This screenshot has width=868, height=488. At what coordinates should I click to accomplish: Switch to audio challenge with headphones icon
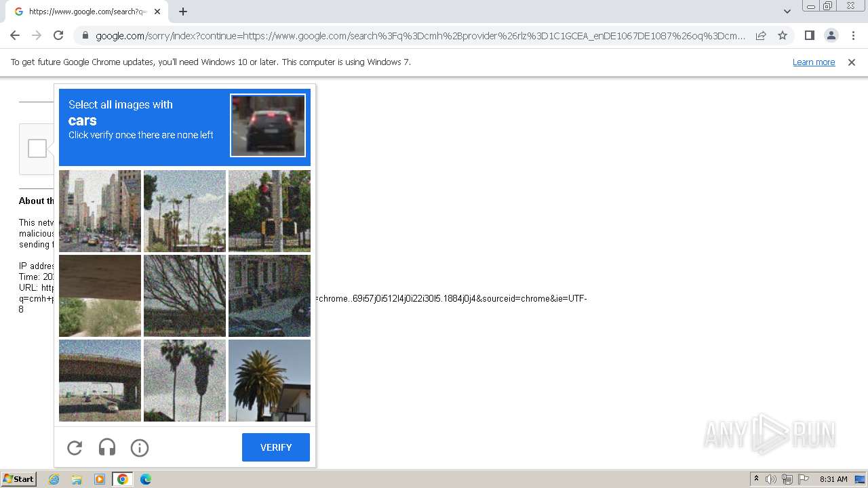pyautogui.click(x=107, y=447)
